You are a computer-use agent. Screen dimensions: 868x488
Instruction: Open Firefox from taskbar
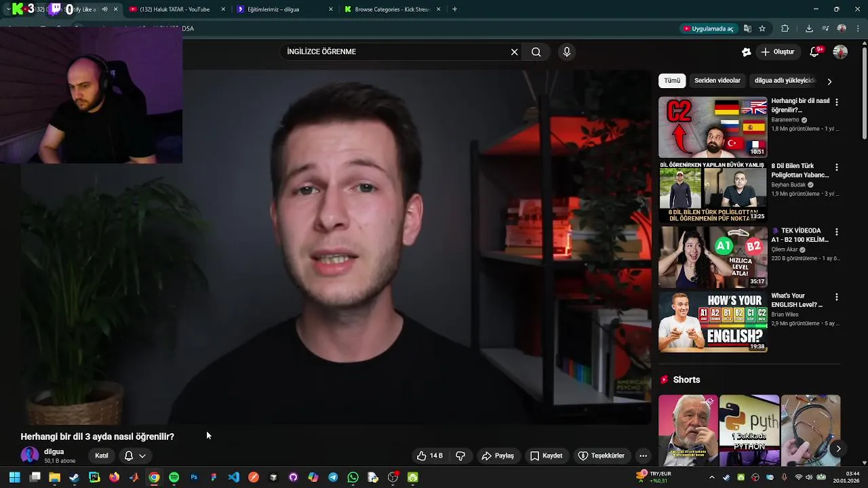click(x=114, y=478)
